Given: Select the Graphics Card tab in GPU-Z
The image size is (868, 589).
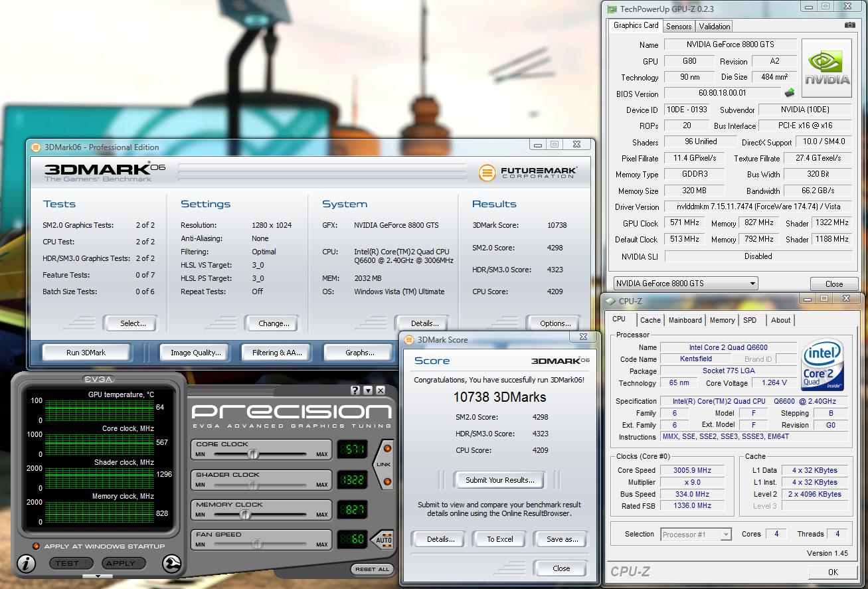Looking at the screenshot, I should 636,25.
